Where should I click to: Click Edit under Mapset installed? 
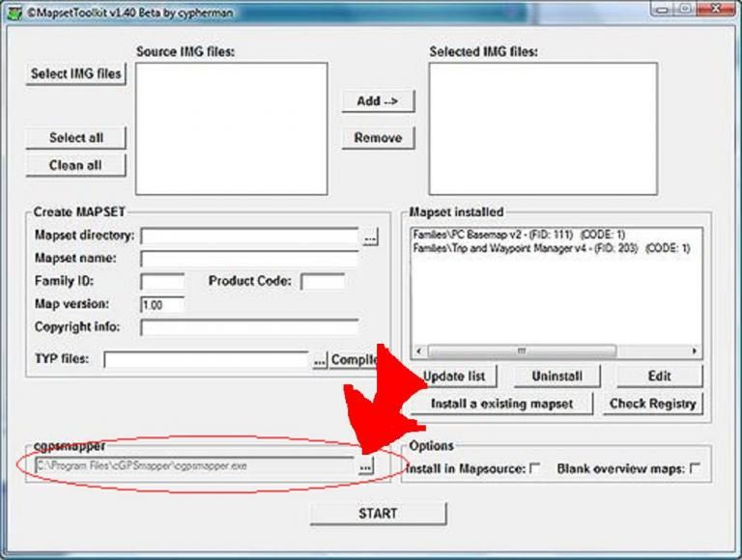tap(660, 376)
